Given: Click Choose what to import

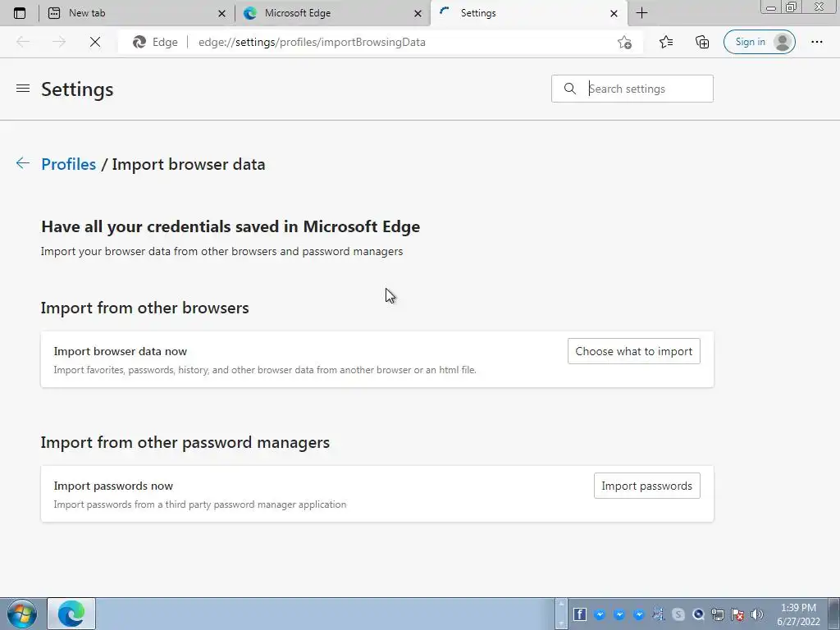Looking at the screenshot, I should [x=634, y=351].
